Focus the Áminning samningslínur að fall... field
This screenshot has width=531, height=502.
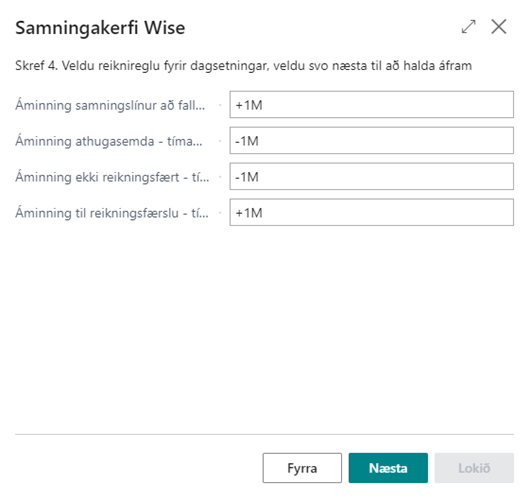pyautogui.click(x=371, y=105)
